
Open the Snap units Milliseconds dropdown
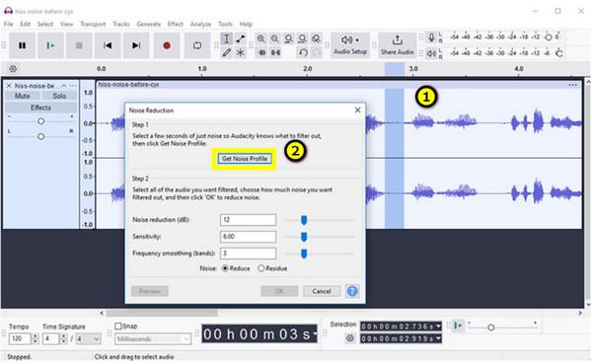point(153,339)
